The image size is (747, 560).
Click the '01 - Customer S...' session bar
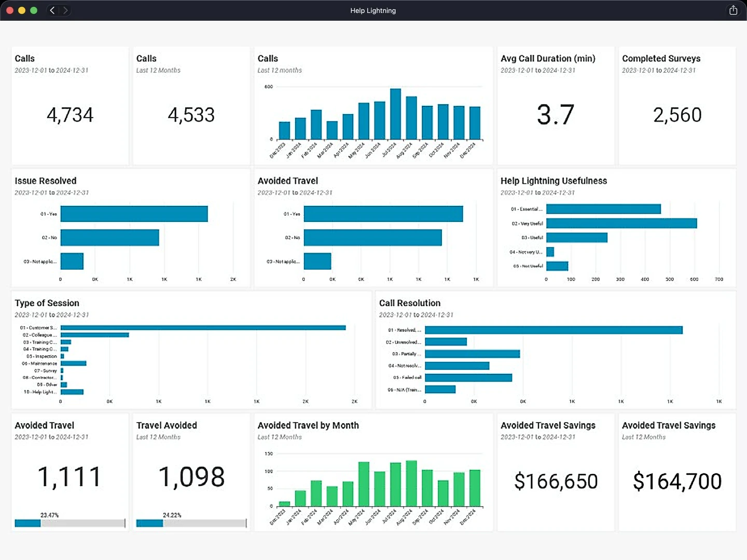tap(203, 328)
